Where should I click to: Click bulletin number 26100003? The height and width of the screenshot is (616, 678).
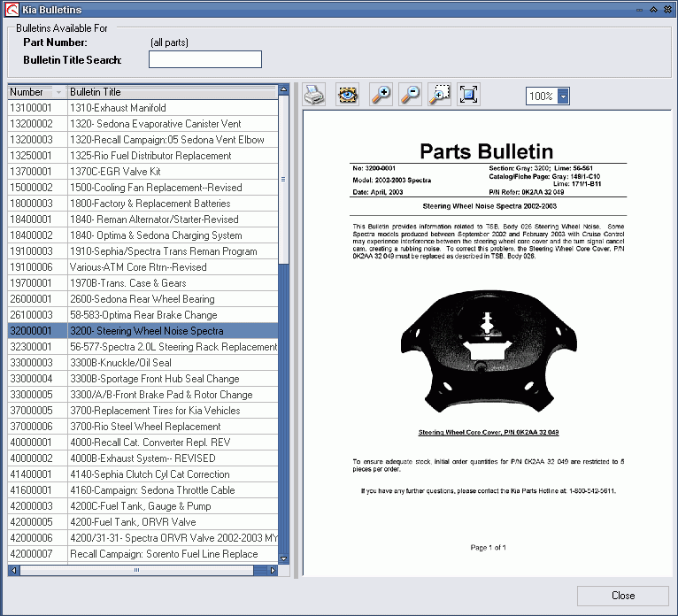[31, 315]
